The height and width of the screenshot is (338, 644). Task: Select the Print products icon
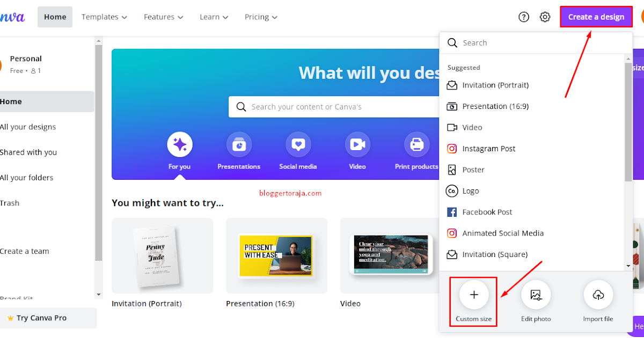(x=416, y=144)
